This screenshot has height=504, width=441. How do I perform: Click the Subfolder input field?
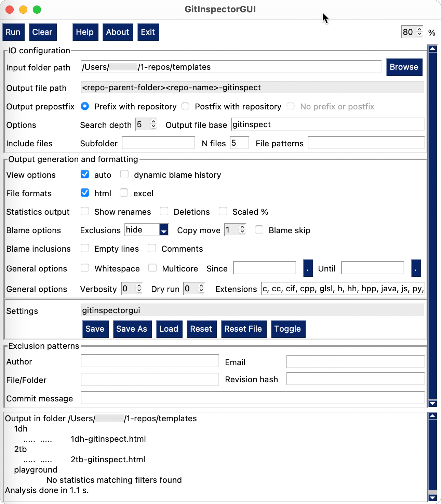click(x=158, y=143)
